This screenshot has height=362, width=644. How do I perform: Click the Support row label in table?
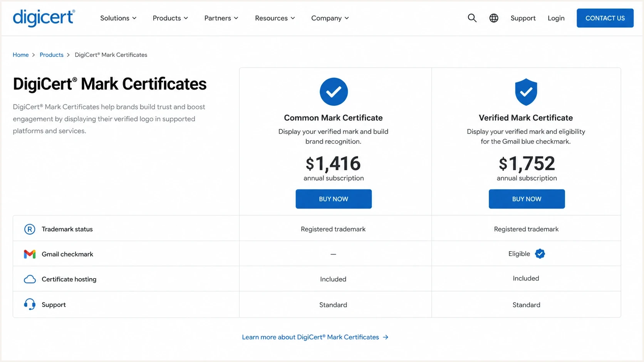tap(54, 305)
